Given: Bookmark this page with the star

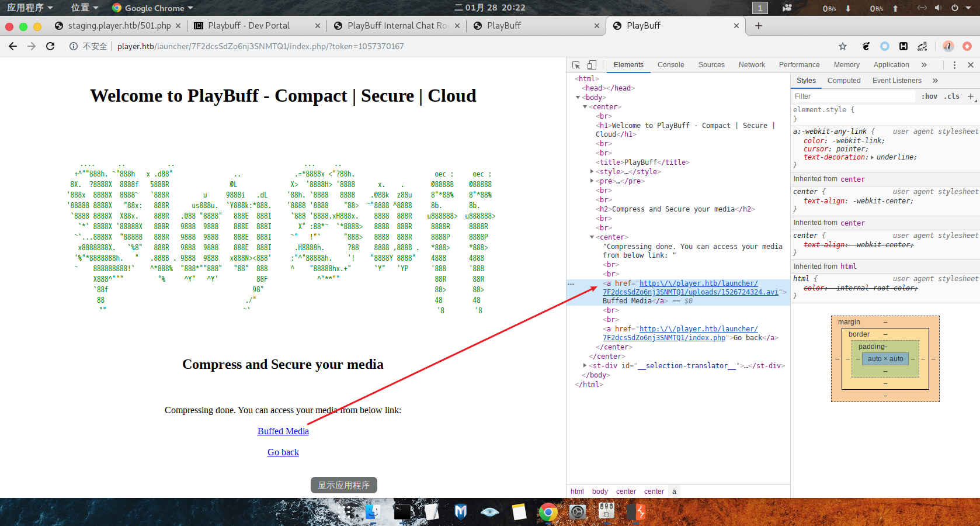Looking at the screenshot, I should click(x=843, y=46).
